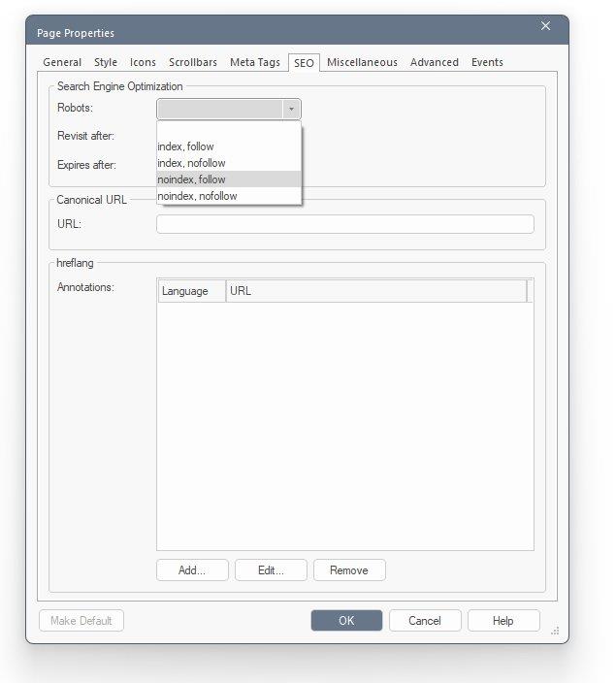Click the Remove annotation button

point(349,570)
